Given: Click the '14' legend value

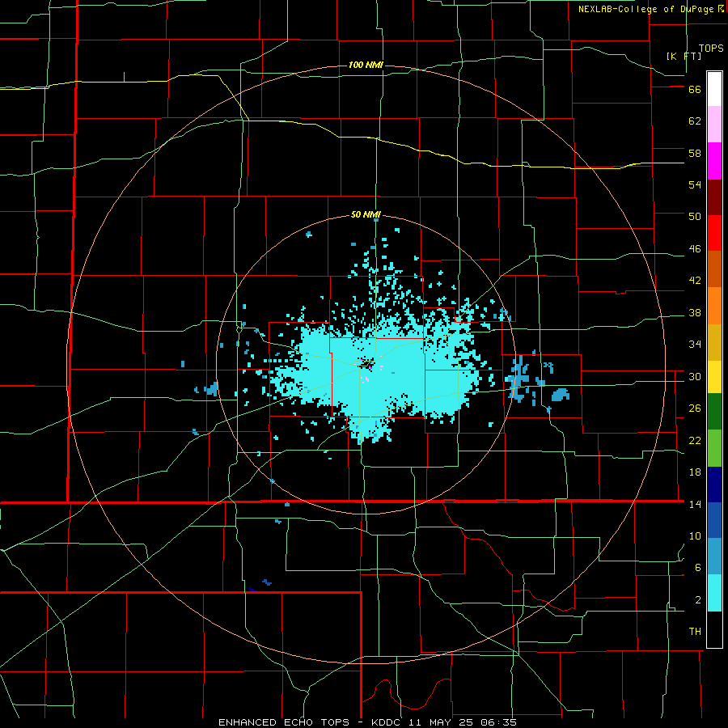Looking at the screenshot, I should (x=695, y=504).
